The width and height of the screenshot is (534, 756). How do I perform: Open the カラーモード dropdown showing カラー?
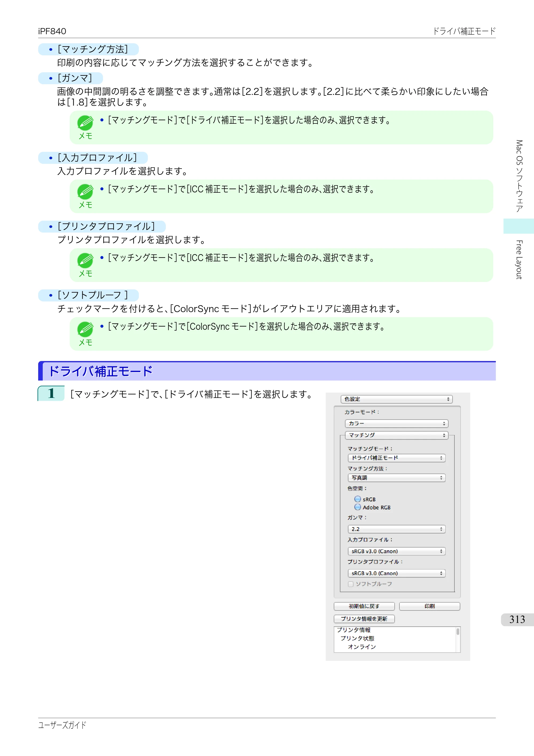pyautogui.click(x=396, y=424)
